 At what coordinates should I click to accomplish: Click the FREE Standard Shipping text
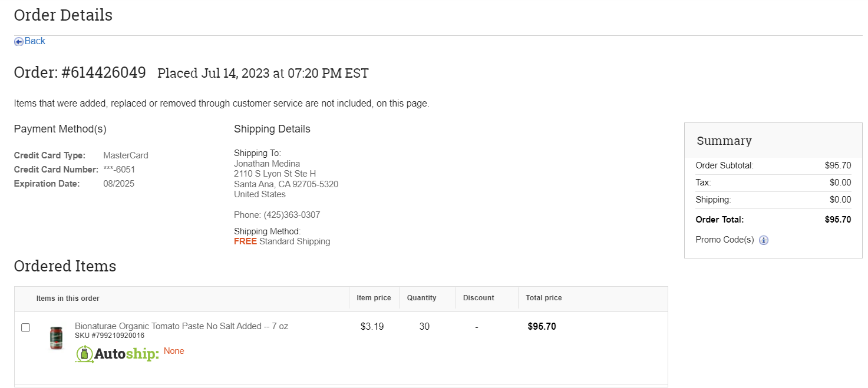pos(282,241)
